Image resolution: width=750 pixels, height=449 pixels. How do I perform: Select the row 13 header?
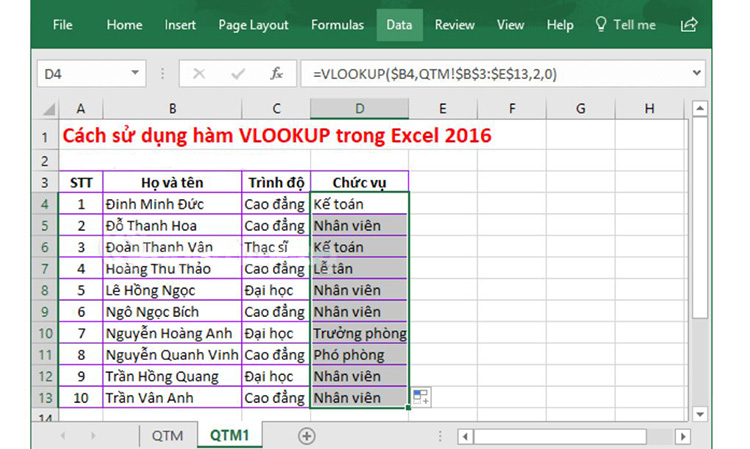coord(45,398)
